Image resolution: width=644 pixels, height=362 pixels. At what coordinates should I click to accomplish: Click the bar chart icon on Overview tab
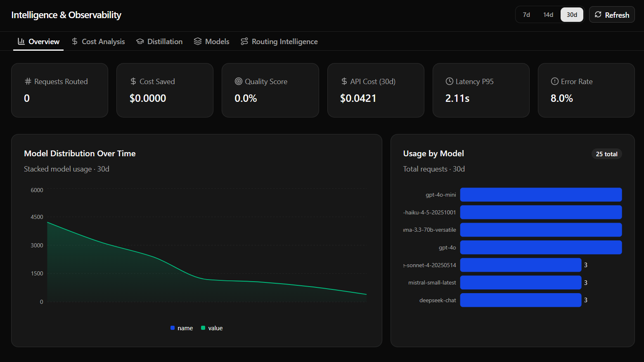pyautogui.click(x=21, y=41)
